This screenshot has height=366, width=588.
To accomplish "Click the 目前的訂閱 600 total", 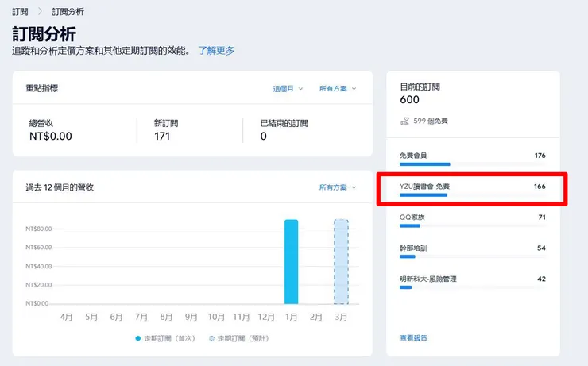I will tap(420, 94).
